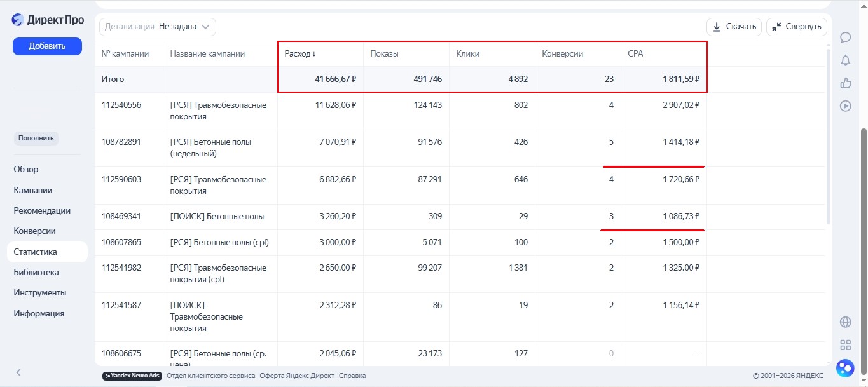
Task: Click the Пополнить top-up button
Action: (x=36, y=139)
